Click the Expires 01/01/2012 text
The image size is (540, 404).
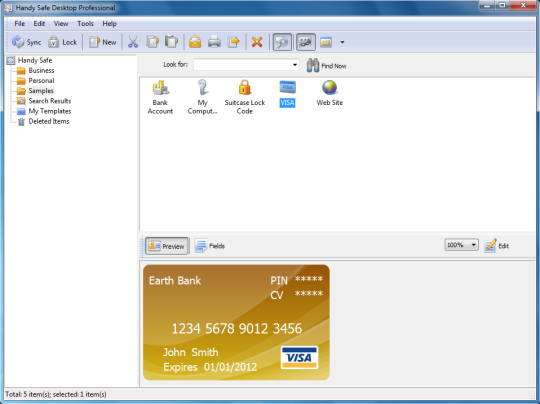[210, 367]
